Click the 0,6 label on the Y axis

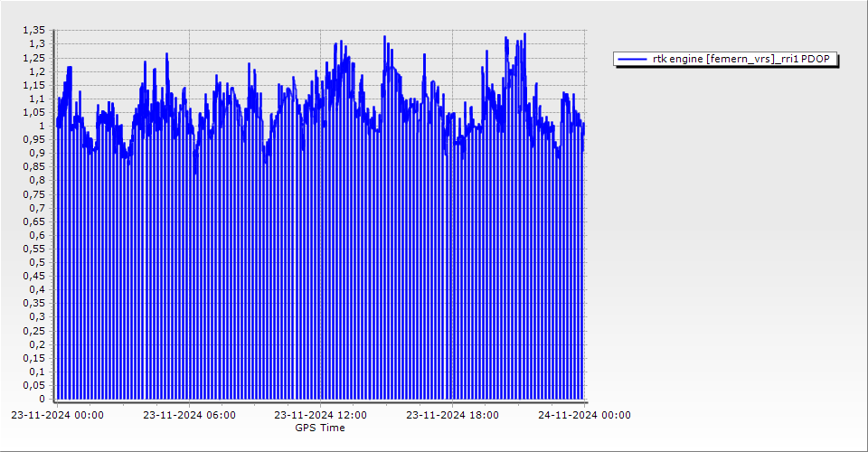[38, 235]
